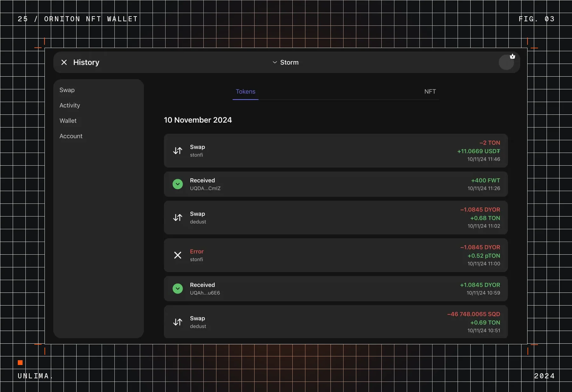Click swap arrows icon on 11:46 stonfi swap

pos(178,151)
